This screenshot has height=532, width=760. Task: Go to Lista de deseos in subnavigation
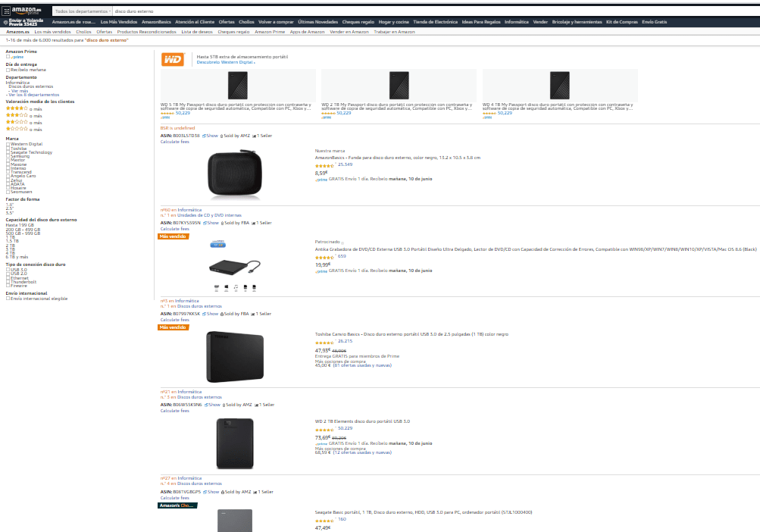click(197, 32)
